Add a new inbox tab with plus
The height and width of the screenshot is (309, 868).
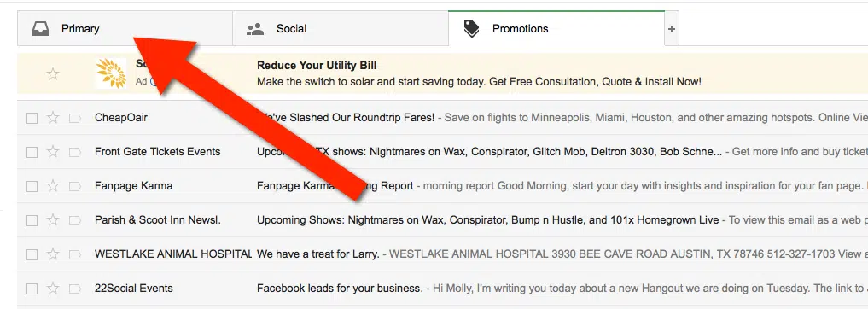pyautogui.click(x=672, y=29)
